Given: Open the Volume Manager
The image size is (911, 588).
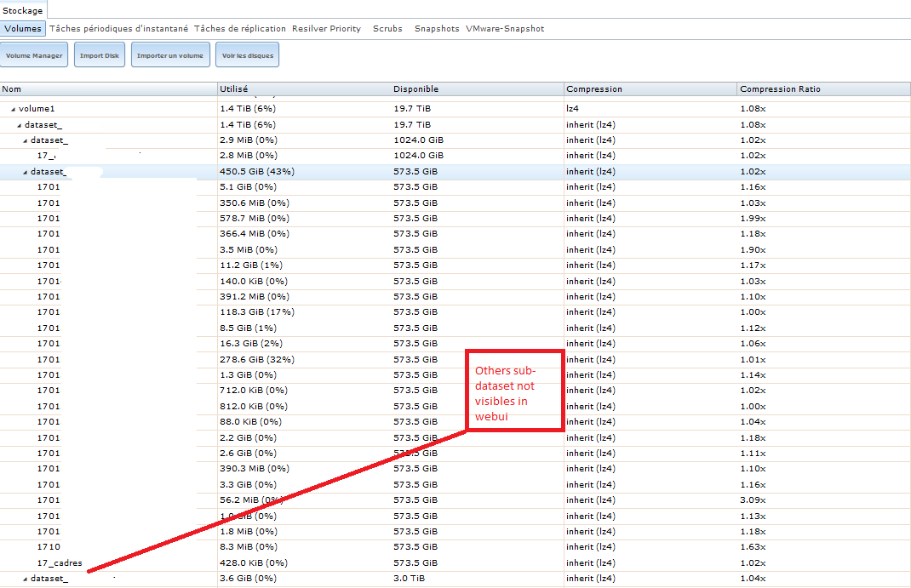Looking at the screenshot, I should pos(34,55).
